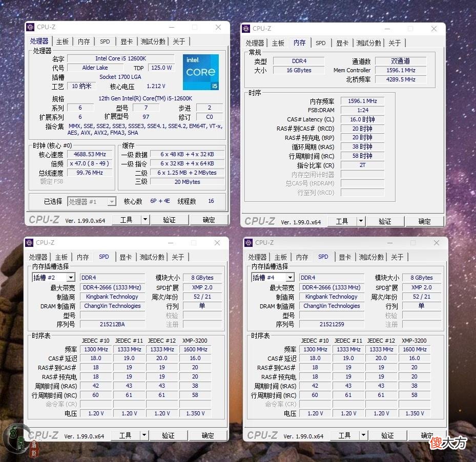
Task: Click CPU-Z app icon in processor window title
Action: point(30,27)
